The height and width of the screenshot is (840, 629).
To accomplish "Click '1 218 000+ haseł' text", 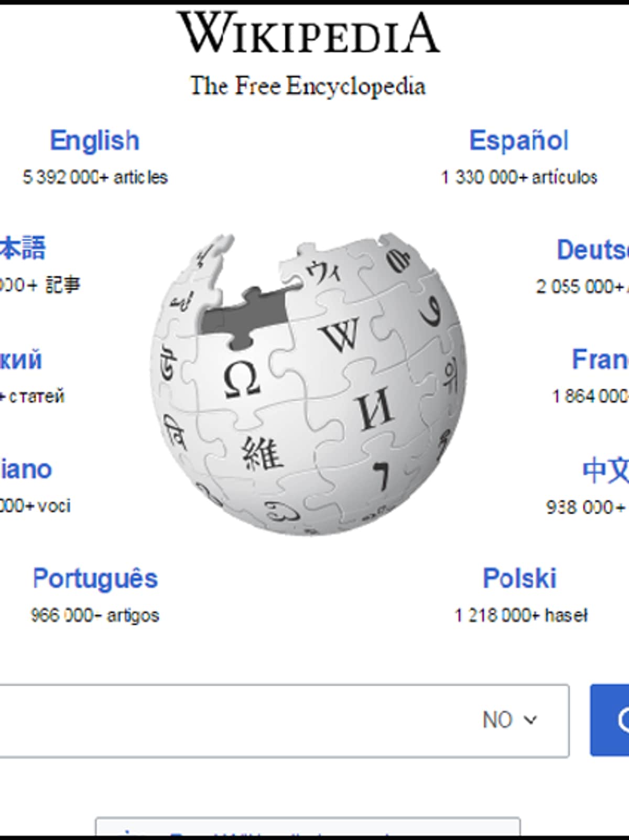I will (520, 615).
